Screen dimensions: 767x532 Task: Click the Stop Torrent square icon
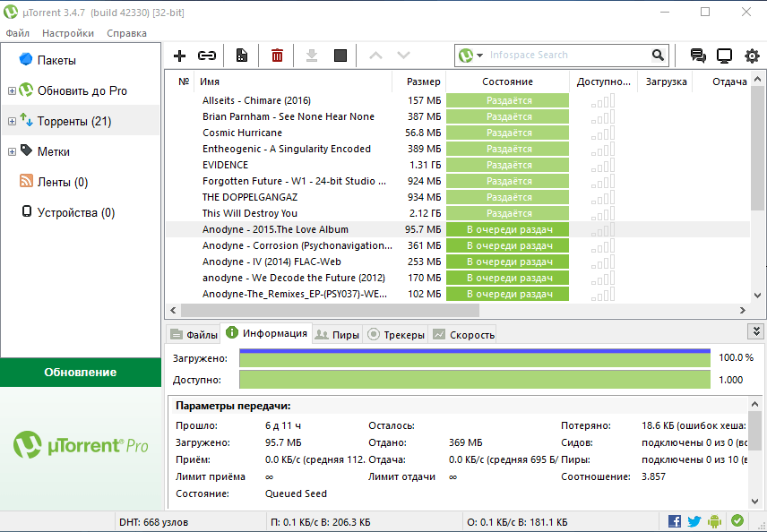click(x=340, y=56)
